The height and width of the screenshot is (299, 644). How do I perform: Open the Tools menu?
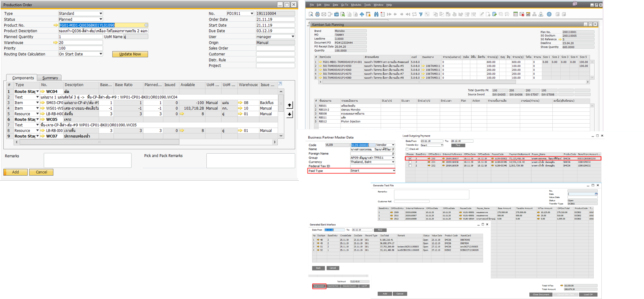[x=367, y=5]
